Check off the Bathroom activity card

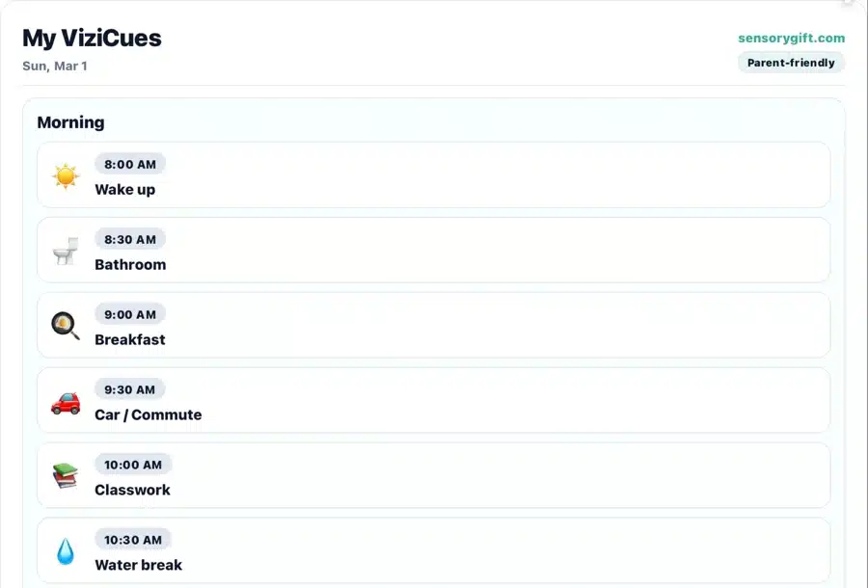[x=433, y=252]
